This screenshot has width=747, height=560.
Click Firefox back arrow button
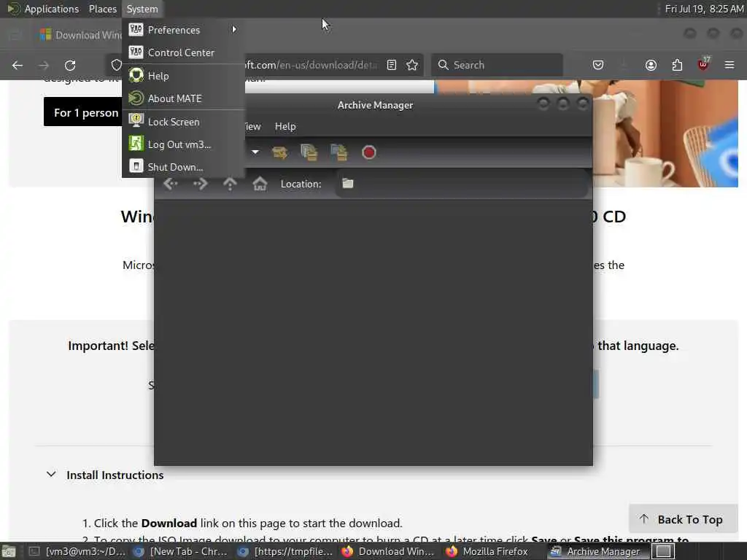(18, 65)
